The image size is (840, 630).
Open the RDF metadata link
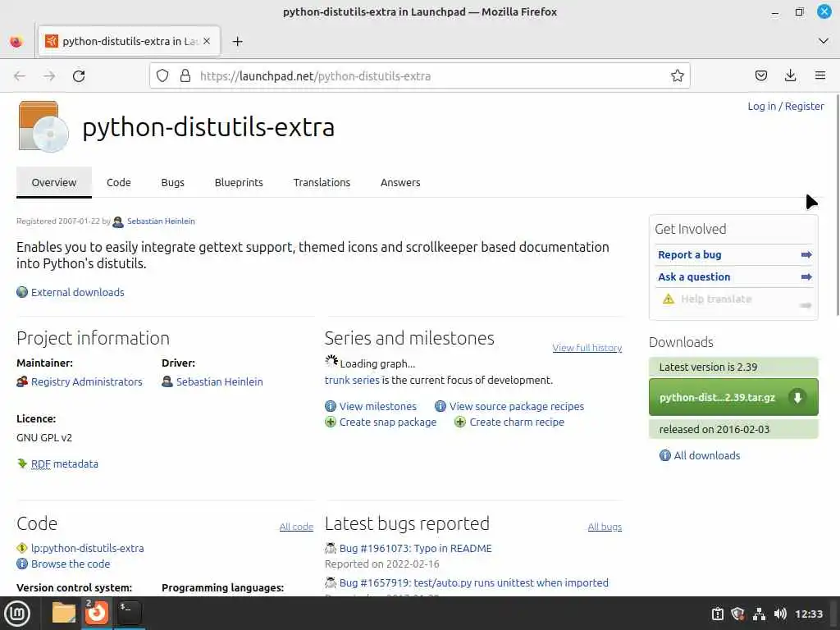(65, 464)
